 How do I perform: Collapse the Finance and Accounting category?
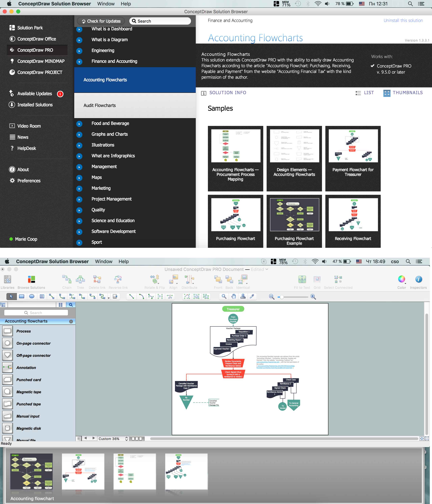79,62
